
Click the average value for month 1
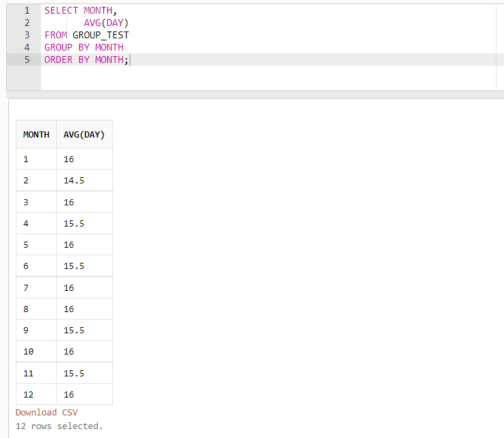click(68, 159)
